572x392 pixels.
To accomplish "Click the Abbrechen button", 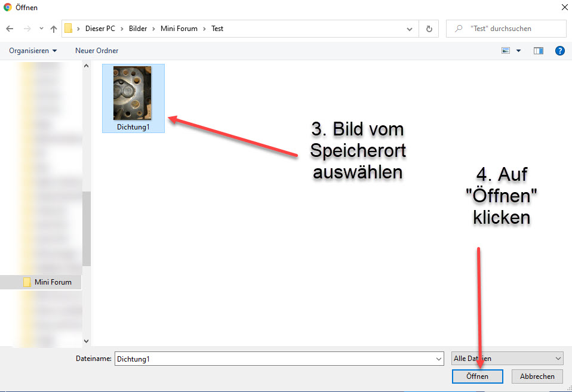I will tap(537, 376).
